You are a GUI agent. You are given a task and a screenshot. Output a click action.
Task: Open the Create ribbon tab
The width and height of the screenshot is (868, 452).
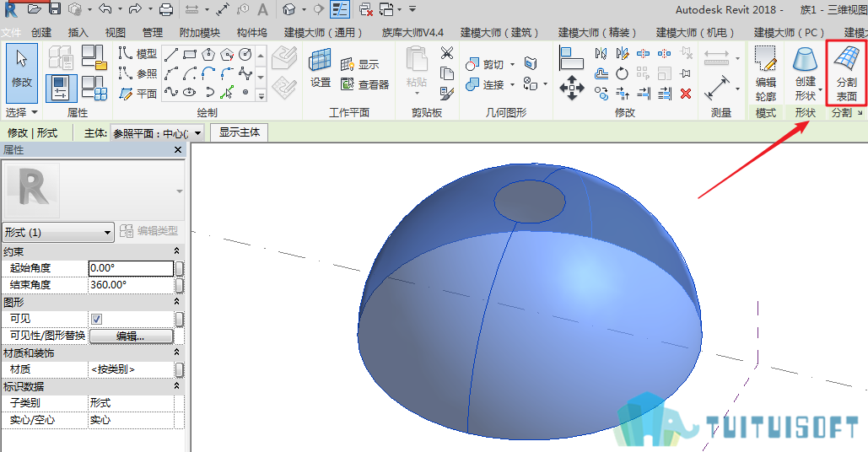(41, 33)
